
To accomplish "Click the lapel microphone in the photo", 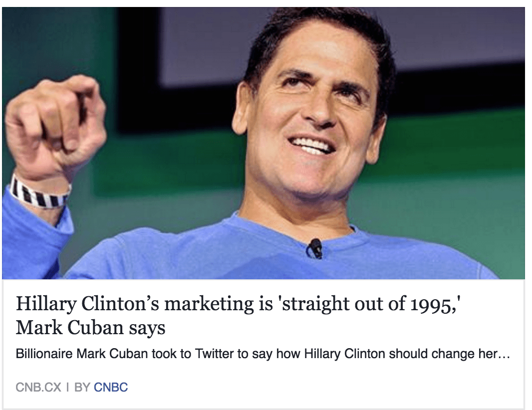I will pyautogui.click(x=315, y=247).
